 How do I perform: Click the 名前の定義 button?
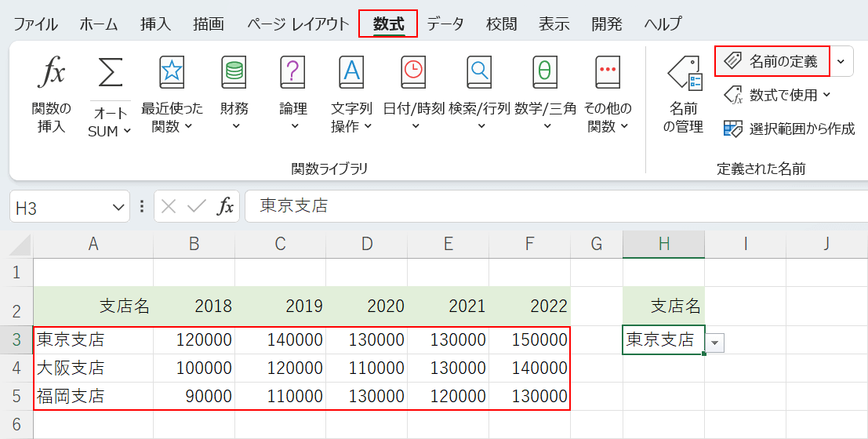[x=772, y=61]
